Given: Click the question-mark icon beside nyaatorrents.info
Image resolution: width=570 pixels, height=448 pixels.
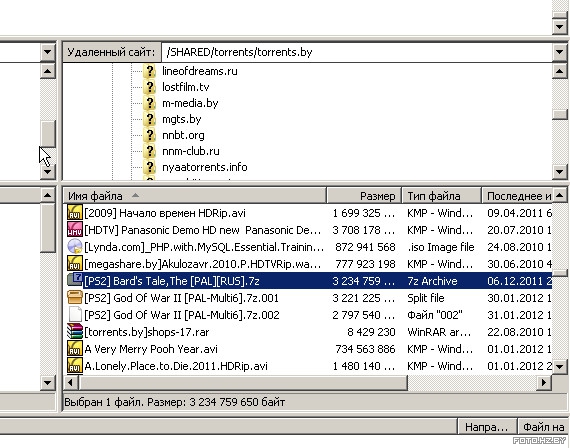Looking at the screenshot, I should pyautogui.click(x=149, y=167).
